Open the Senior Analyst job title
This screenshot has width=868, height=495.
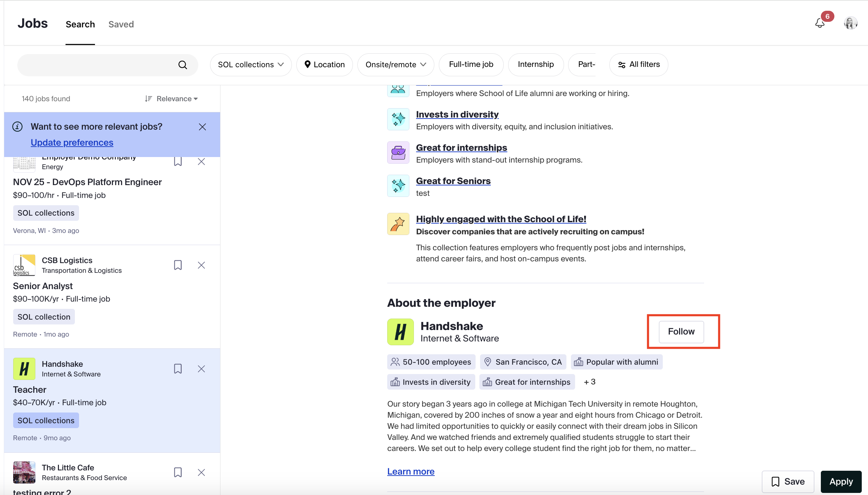[43, 286]
